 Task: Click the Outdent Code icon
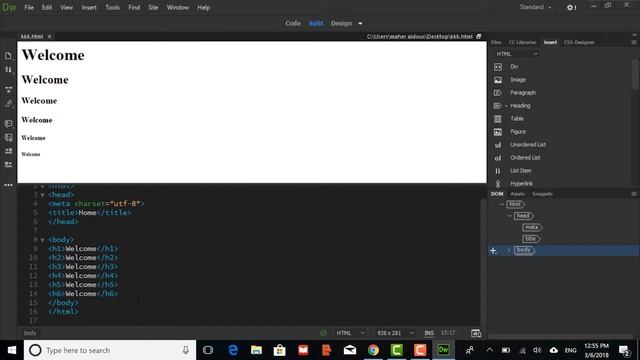pyautogui.click(x=8, y=164)
